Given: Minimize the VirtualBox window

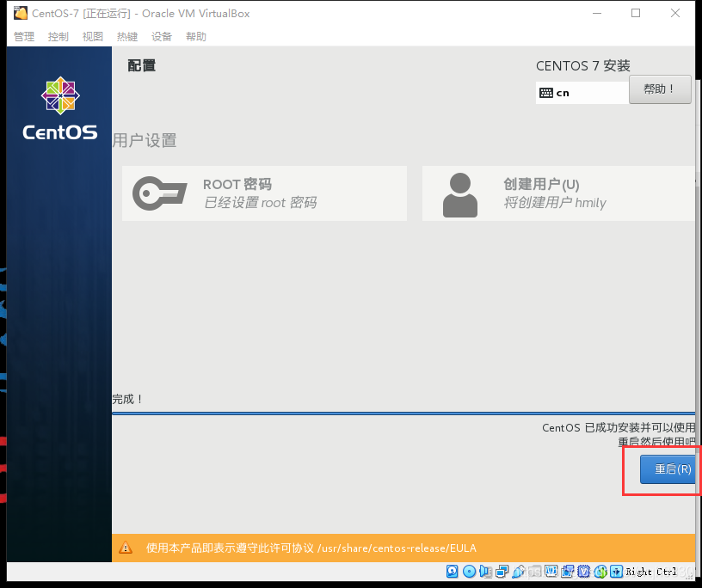Looking at the screenshot, I should pyautogui.click(x=597, y=13).
